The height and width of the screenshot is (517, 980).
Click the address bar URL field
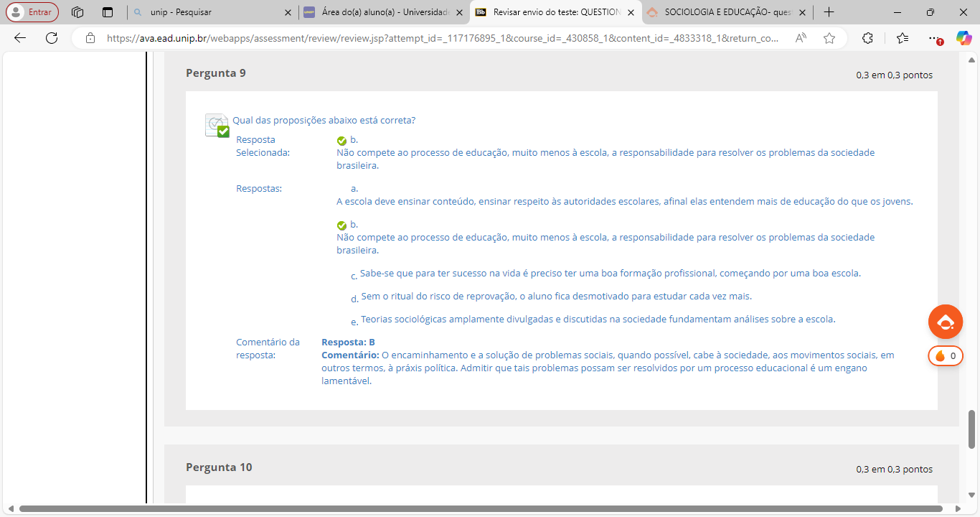(441, 38)
